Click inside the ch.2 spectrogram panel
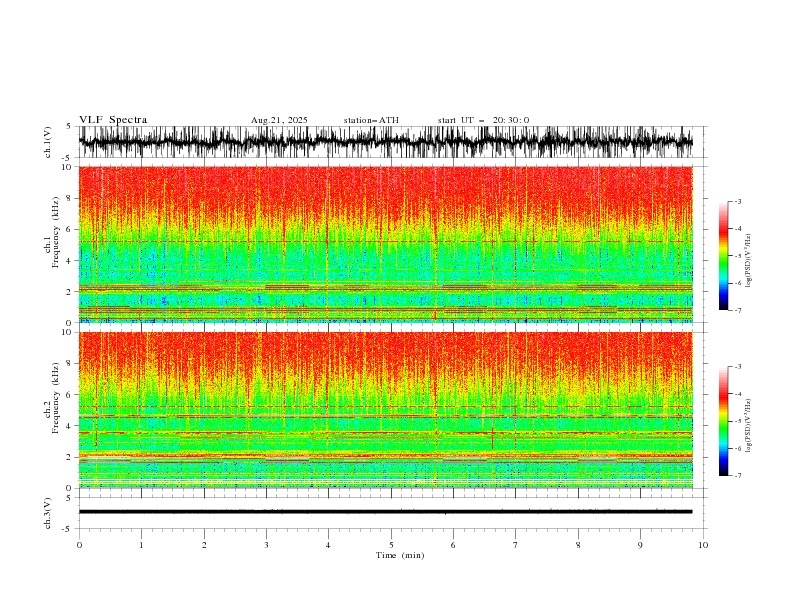The width and height of the screenshot is (792, 612). coord(385,410)
